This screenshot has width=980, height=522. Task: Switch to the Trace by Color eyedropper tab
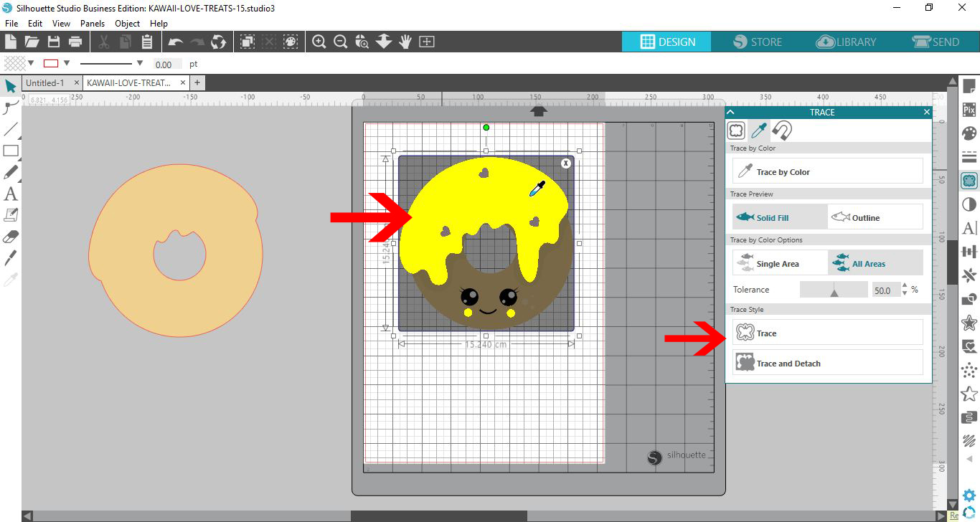point(759,130)
